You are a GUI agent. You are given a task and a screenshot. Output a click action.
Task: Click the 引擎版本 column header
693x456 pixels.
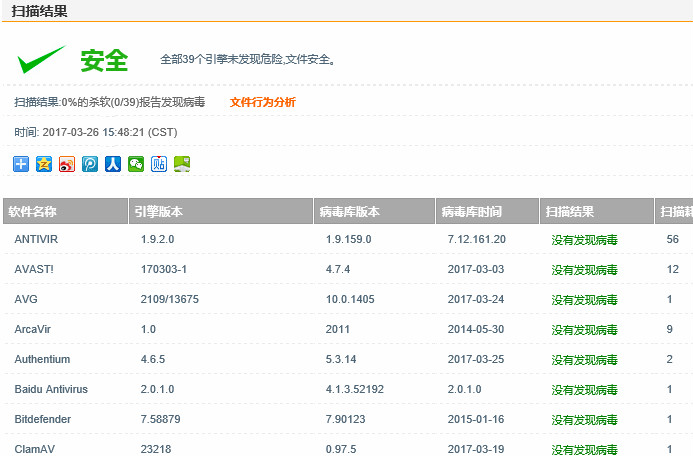[221, 211]
